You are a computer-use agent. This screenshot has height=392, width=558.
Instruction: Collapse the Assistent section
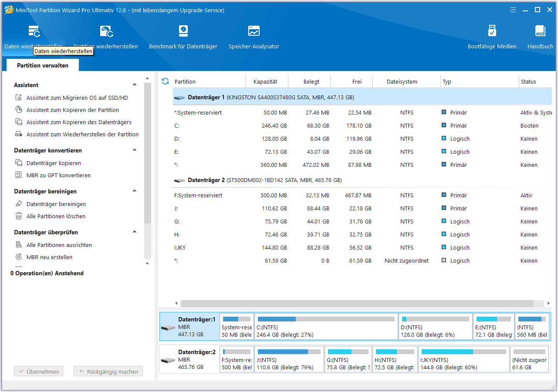(135, 85)
